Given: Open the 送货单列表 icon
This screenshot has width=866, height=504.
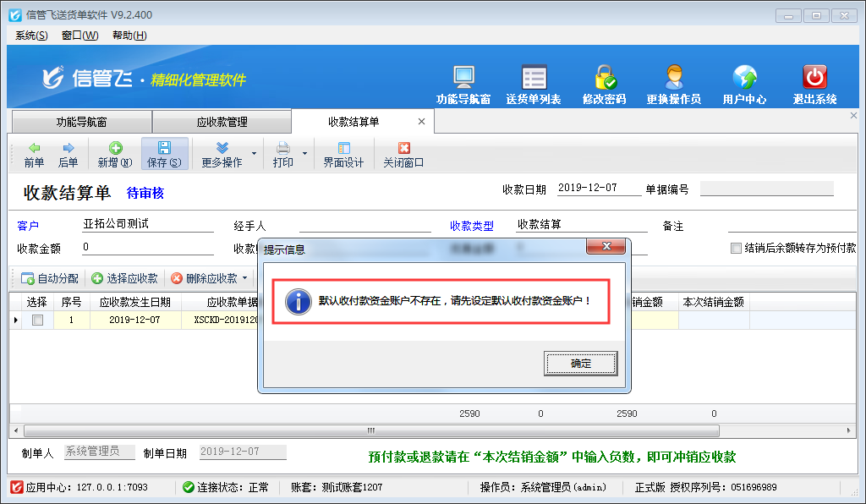Looking at the screenshot, I should coord(534,78).
